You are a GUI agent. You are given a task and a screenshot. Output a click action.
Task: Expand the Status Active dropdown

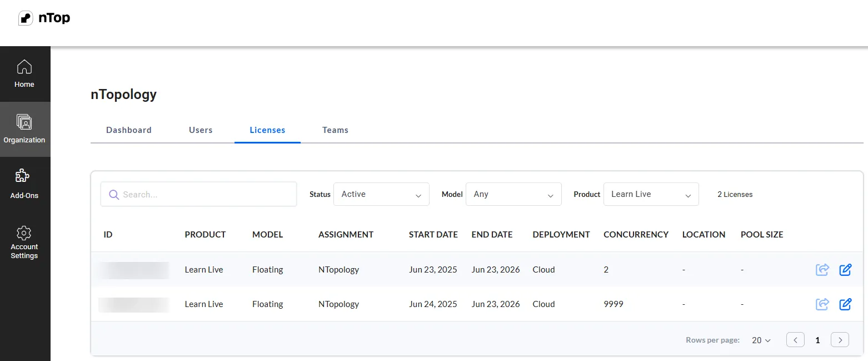pyautogui.click(x=381, y=194)
